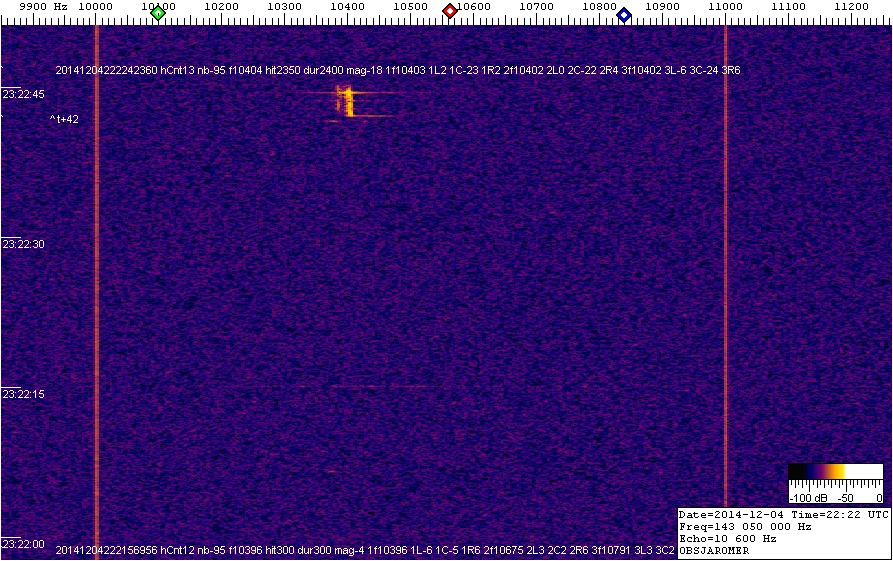Click the Echo=10 600 Hz text

tap(727, 537)
